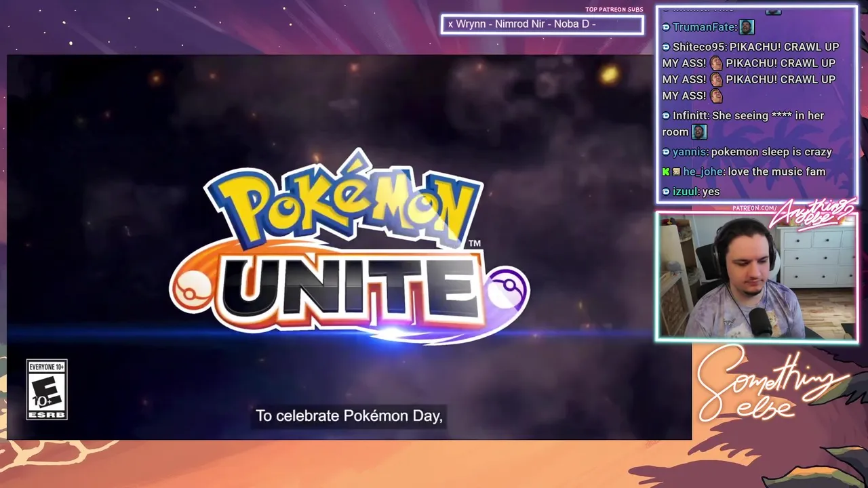Click the 'love the music fam' chat message
Viewport: 868px width, 488px height.
(776, 172)
